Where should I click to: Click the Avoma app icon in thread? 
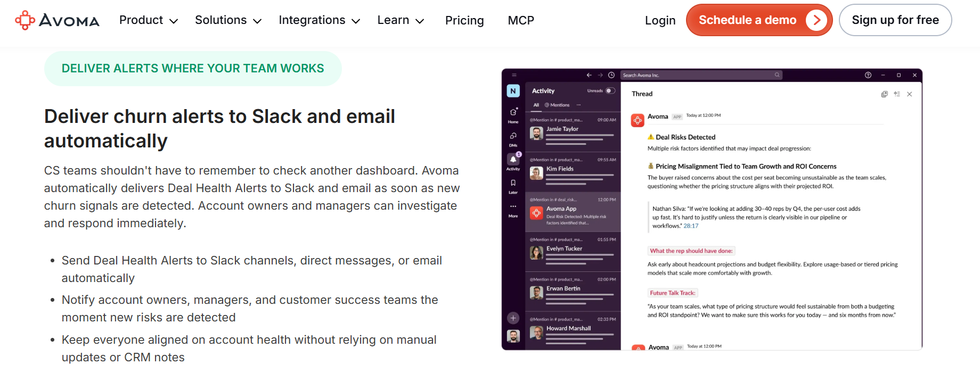pyautogui.click(x=638, y=120)
